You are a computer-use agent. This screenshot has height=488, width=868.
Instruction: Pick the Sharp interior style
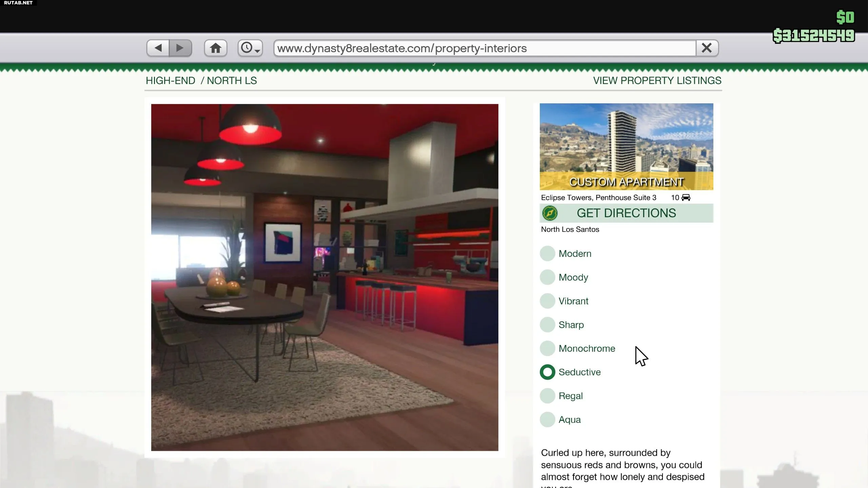pos(547,325)
